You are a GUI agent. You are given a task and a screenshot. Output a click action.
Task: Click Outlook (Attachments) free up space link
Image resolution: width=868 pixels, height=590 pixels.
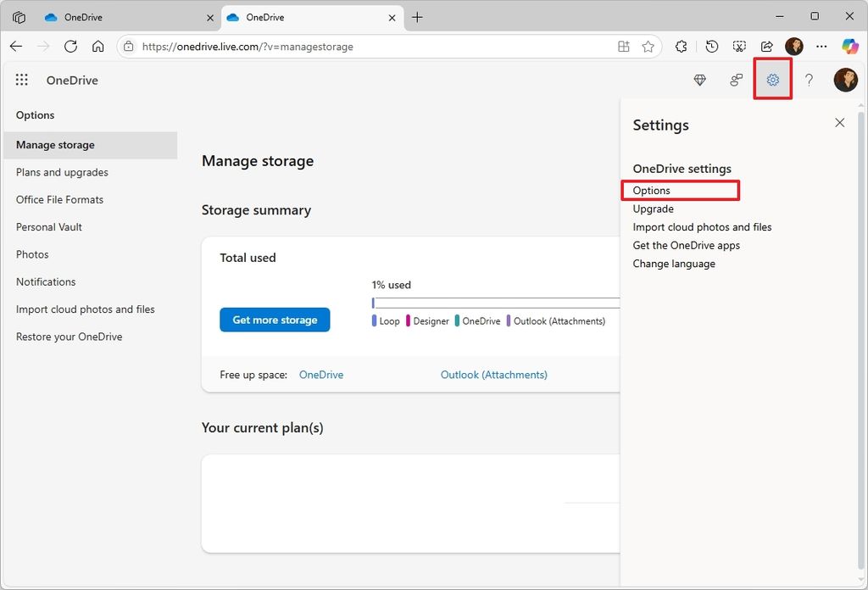pyautogui.click(x=494, y=375)
